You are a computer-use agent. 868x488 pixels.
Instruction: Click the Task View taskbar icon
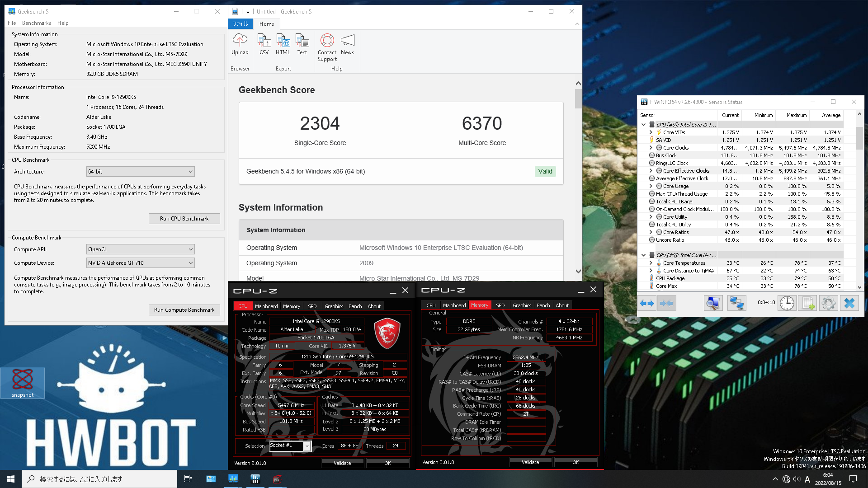(188, 479)
